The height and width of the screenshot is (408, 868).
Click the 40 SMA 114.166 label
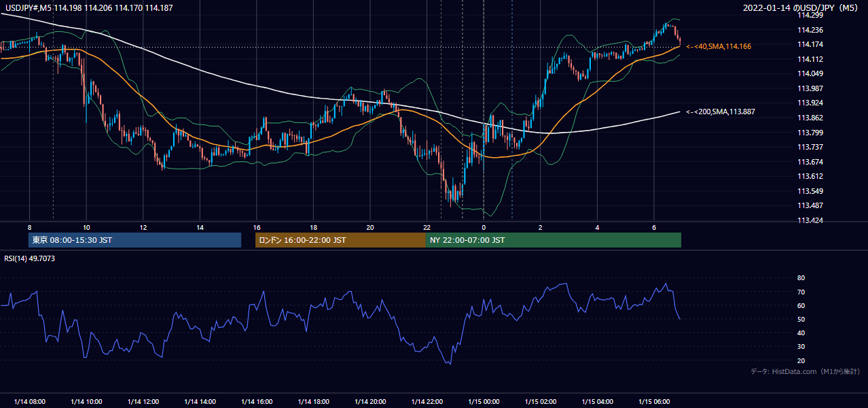(719, 46)
